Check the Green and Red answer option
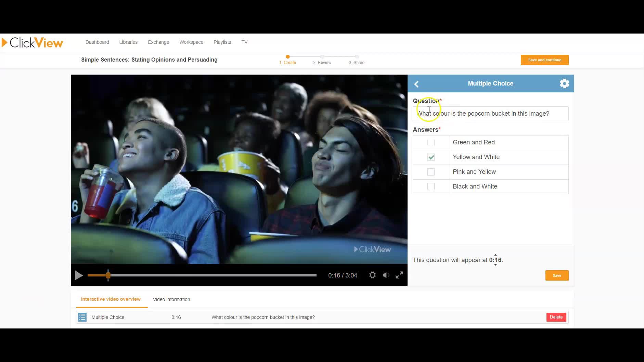 point(430,142)
